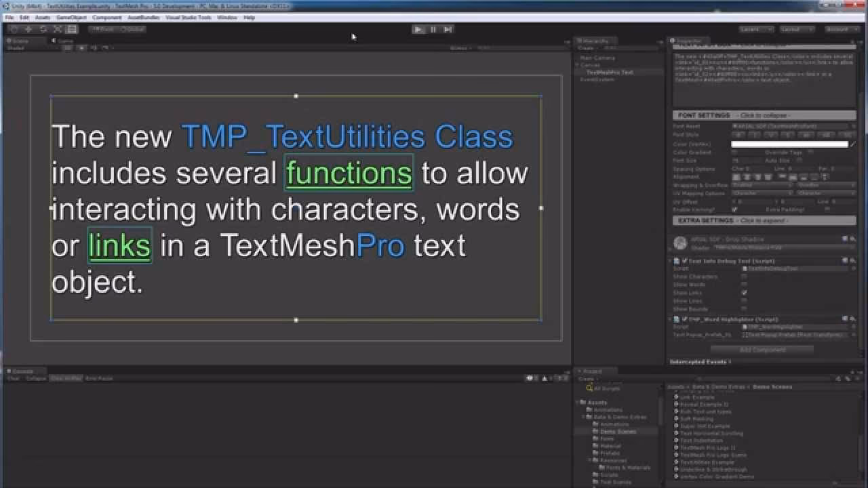
Task: Enable the Show Characters checkbox
Action: (x=744, y=277)
